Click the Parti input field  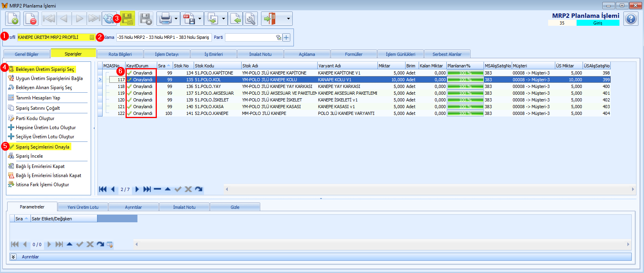point(250,37)
